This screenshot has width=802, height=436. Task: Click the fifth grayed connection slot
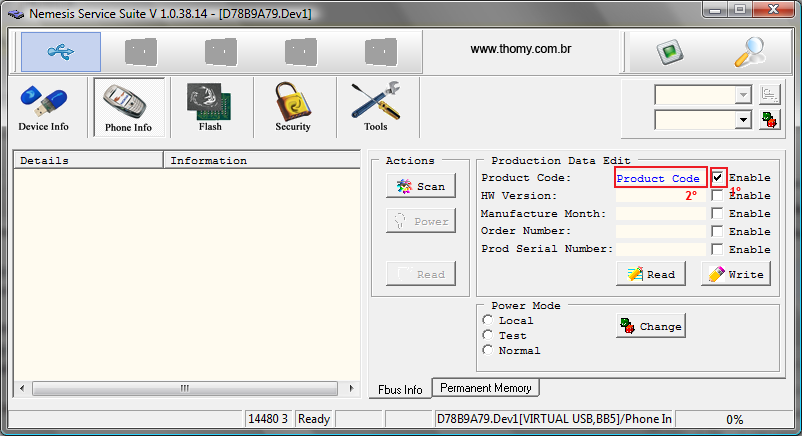(x=381, y=52)
